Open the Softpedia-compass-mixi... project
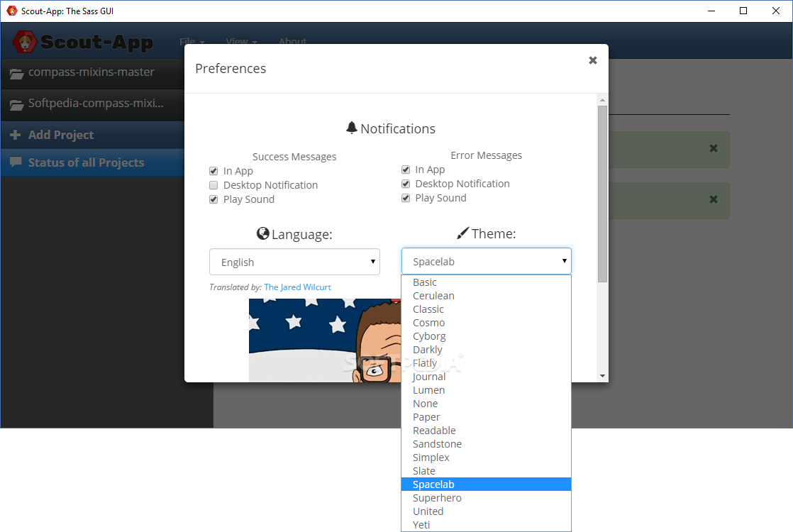Image resolution: width=793 pixels, height=532 pixels. (92, 105)
